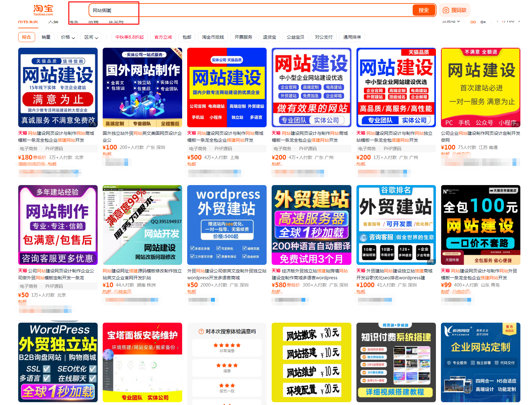532x405 pixels.
Task: Switch to the 店铺 tab
Action: [93, 21]
